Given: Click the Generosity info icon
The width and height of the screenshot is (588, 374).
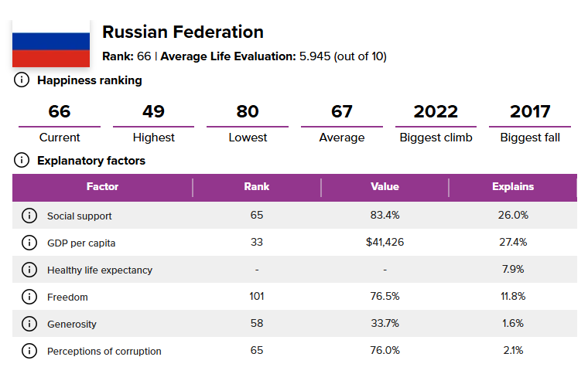Looking at the screenshot, I should pyautogui.click(x=29, y=324).
